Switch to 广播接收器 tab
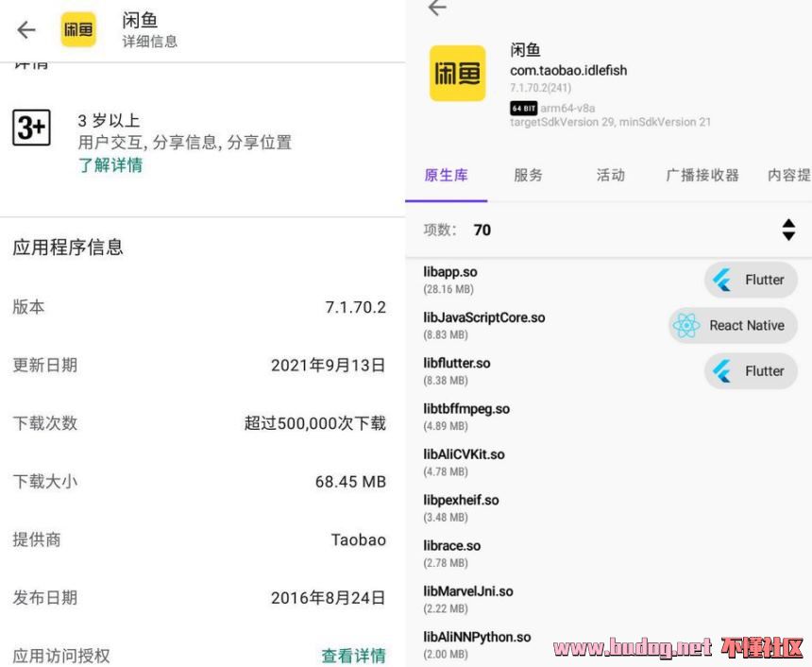 click(702, 175)
